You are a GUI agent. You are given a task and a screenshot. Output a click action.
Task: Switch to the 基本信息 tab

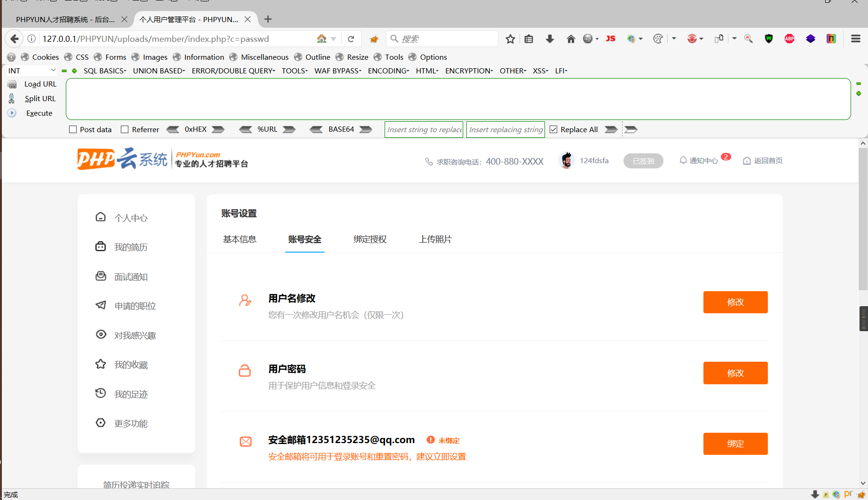(x=239, y=239)
